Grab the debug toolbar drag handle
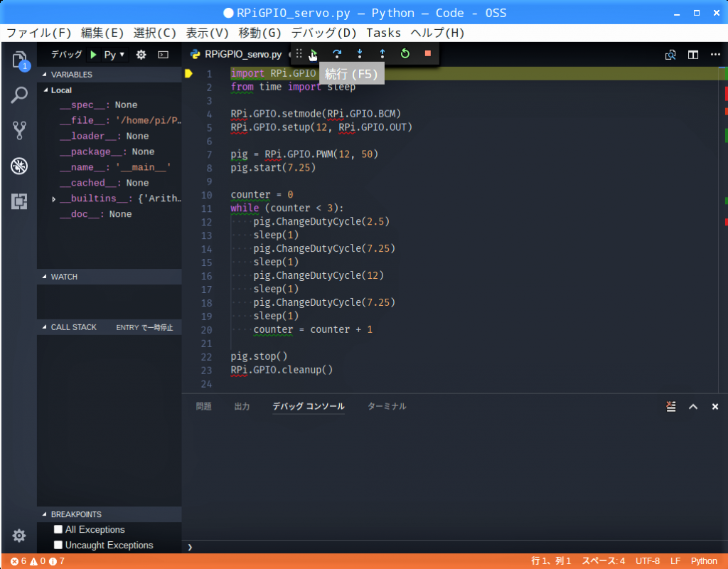Screen dimensions: 728x569 point(299,54)
